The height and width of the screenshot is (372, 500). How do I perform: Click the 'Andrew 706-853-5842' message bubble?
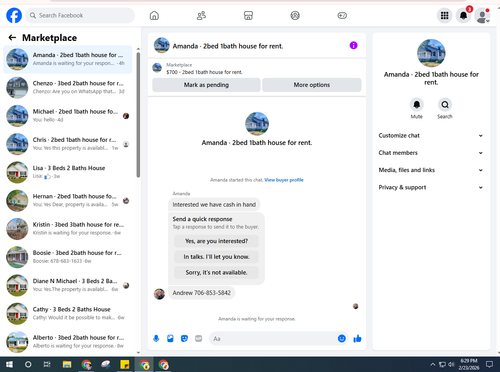[202, 293]
